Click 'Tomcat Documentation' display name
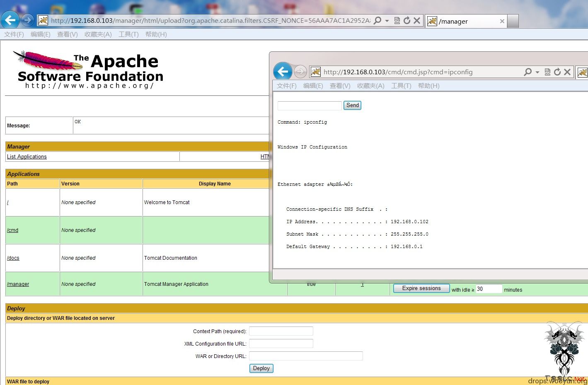 (171, 258)
